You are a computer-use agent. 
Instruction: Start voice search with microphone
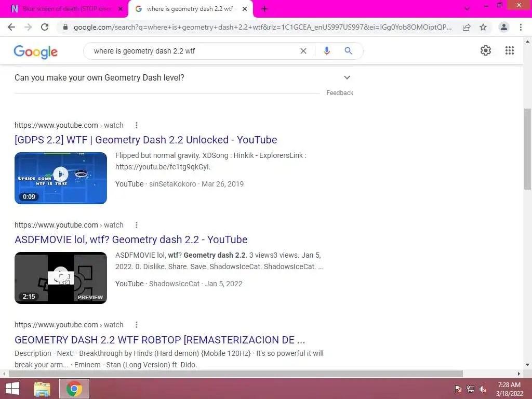(x=327, y=51)
